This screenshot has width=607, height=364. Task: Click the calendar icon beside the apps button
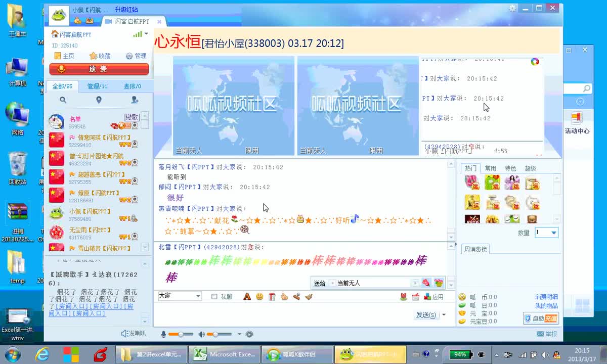click(416, 297)
